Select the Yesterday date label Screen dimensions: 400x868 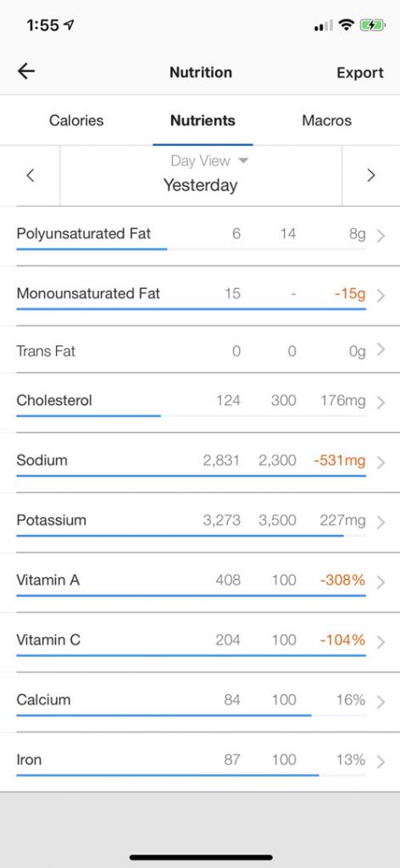pos(200,185)
